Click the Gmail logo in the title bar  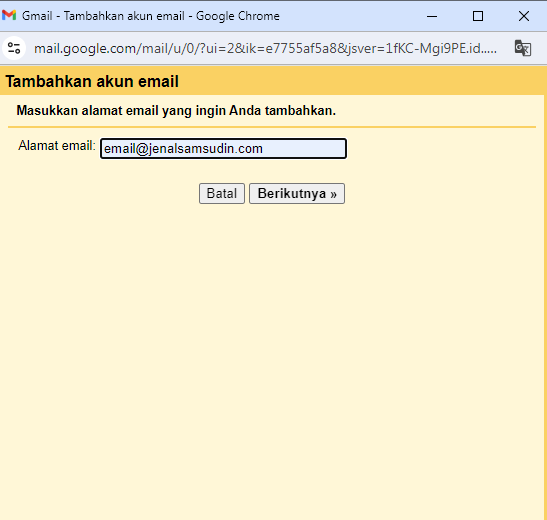tap(9, 15)
